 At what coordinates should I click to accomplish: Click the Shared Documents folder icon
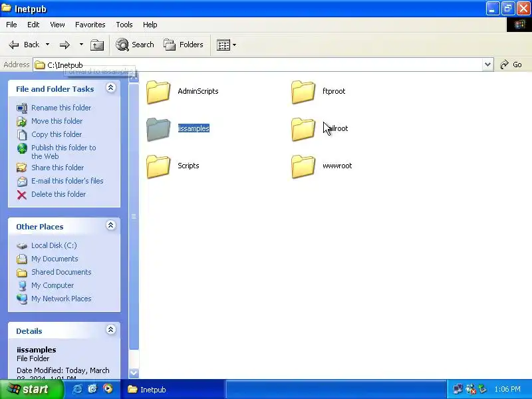22,273
